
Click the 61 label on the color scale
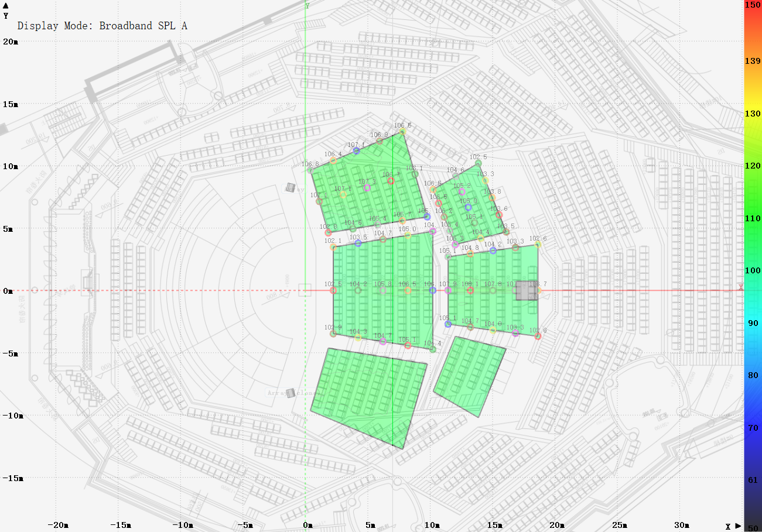pos(753,480)
